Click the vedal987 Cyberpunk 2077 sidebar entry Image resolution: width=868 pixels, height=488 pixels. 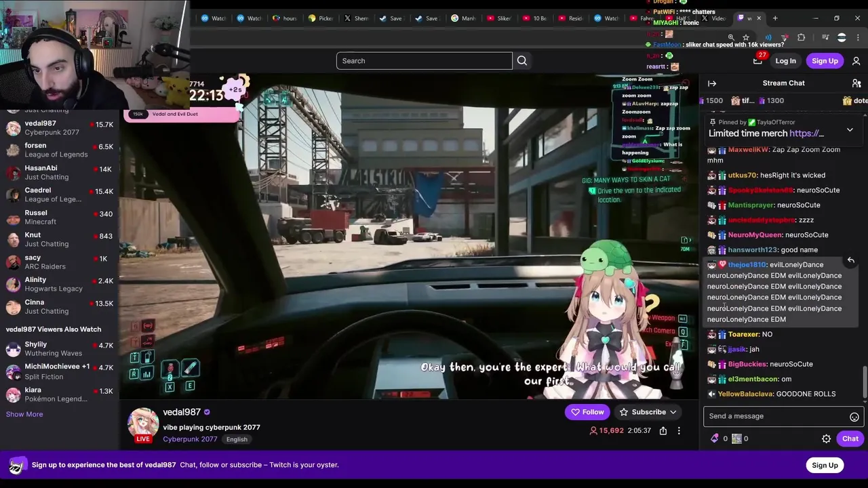[x=60, y=128]
